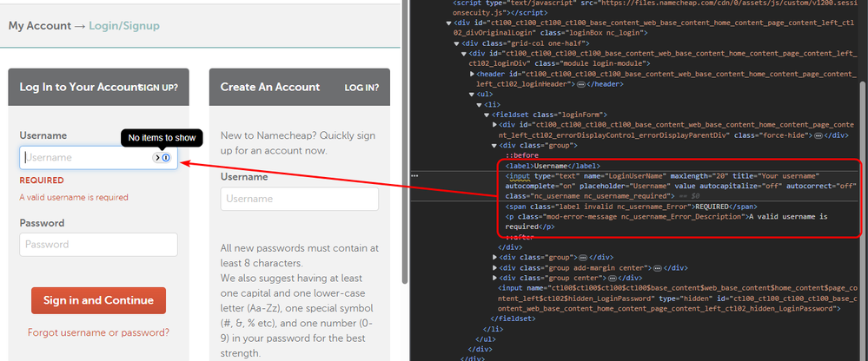The height and width of the screenshot is (361, 868).
Task: Expand the collapsed header loginHeader node
Action: pyautogui.click(x=472, y=74)
